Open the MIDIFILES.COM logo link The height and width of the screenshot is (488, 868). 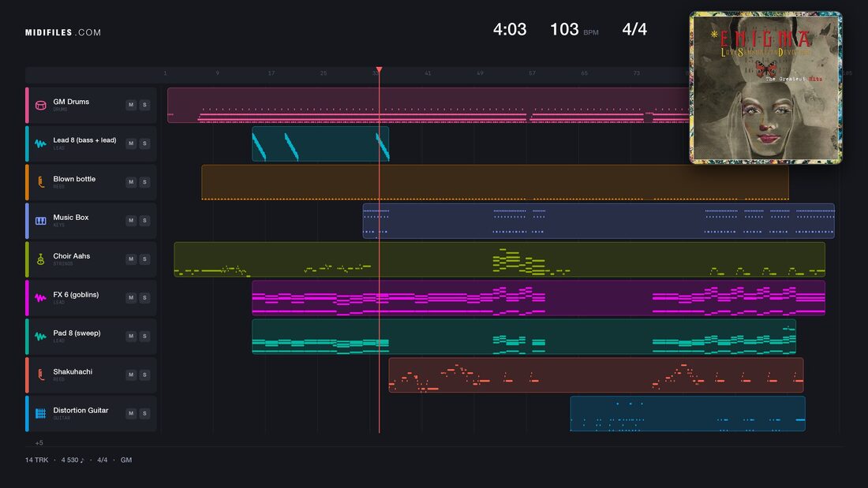point(63,32)
